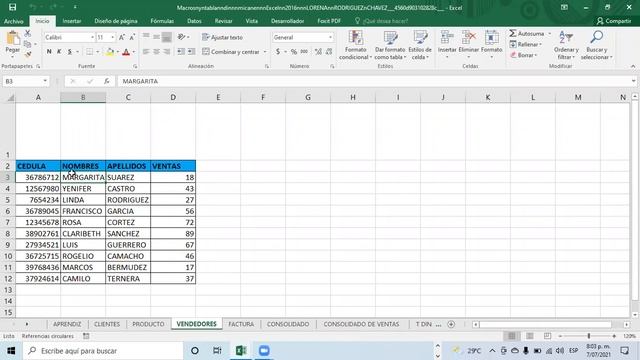The height and width of the screenshot is (360, 640).
Task: Click Combinar y centrar button
Action: (231, 52)
